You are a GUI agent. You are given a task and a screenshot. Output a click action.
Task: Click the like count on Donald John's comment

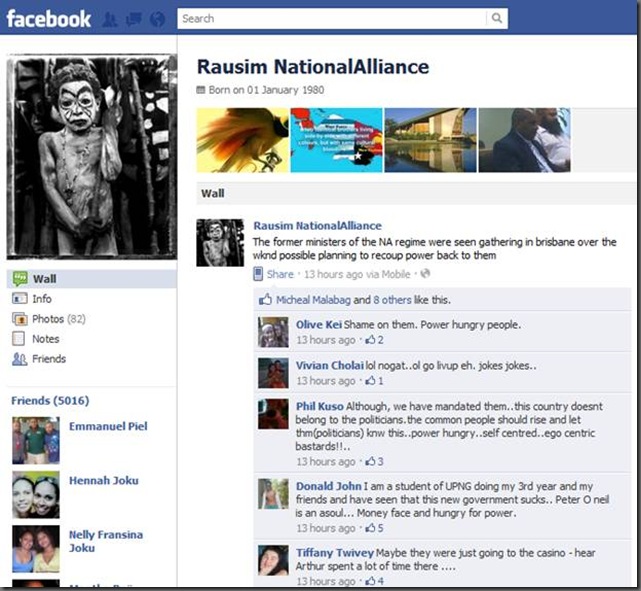374,528
